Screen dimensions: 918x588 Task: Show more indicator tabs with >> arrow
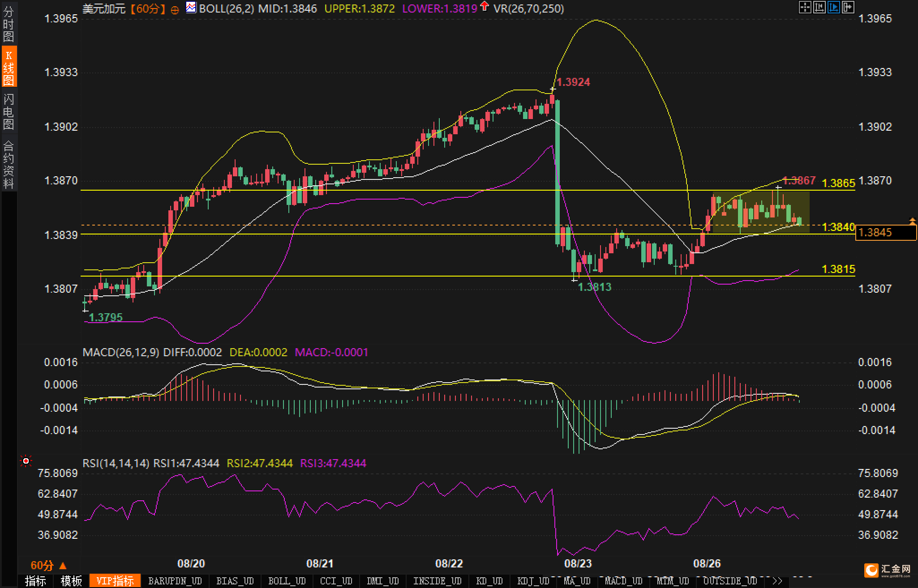point(777,581)
